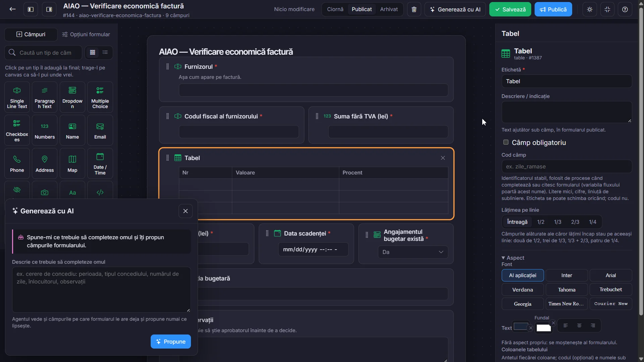644x362 pixels.
Task: Toggle the left sidebar panel icon
Action: pos(31,9)
